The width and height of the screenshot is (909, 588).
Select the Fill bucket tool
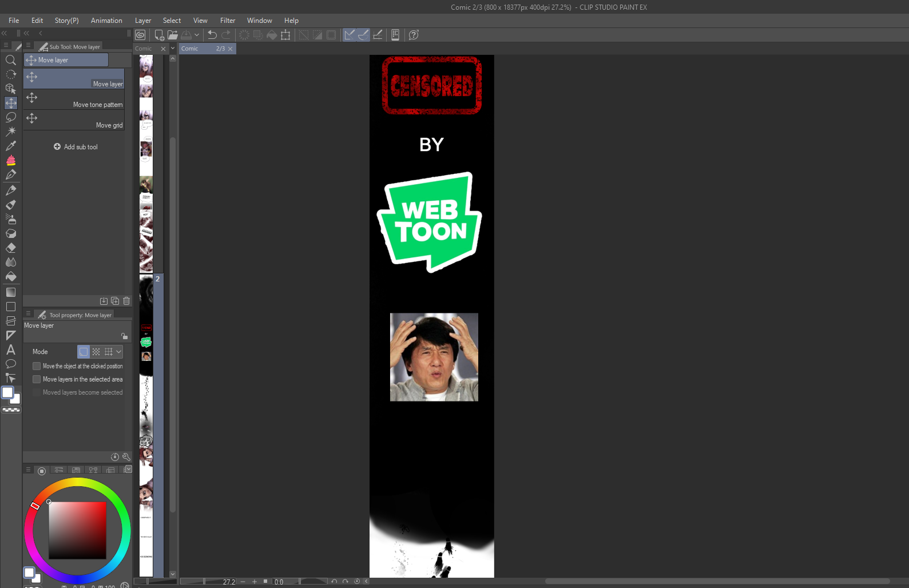click(10, 277)
